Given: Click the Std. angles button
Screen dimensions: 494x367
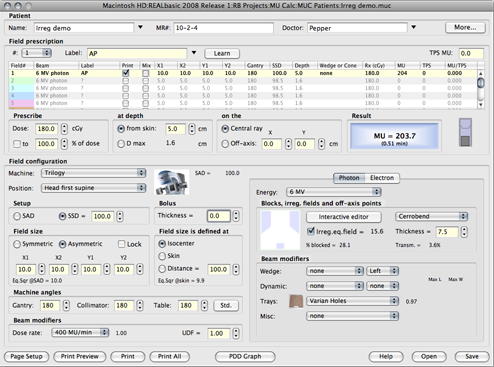Looking at the screenshot, I should coord(226,306).
